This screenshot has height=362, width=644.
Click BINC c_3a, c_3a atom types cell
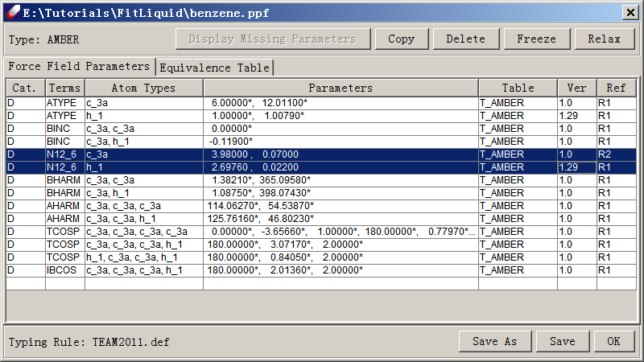pyautogui.click(x=144, y=129)
